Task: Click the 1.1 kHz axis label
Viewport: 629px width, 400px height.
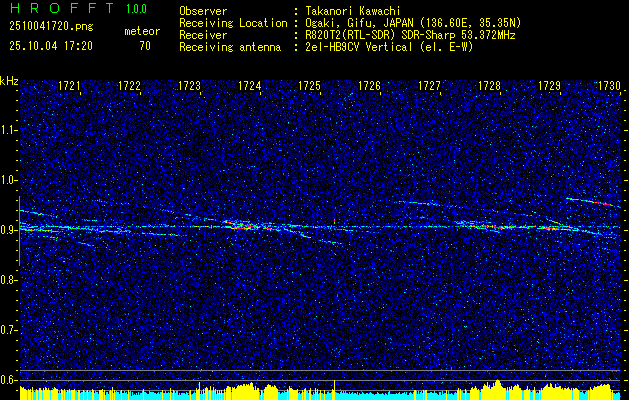Action: pyautogui.click(x=8, y=130)
